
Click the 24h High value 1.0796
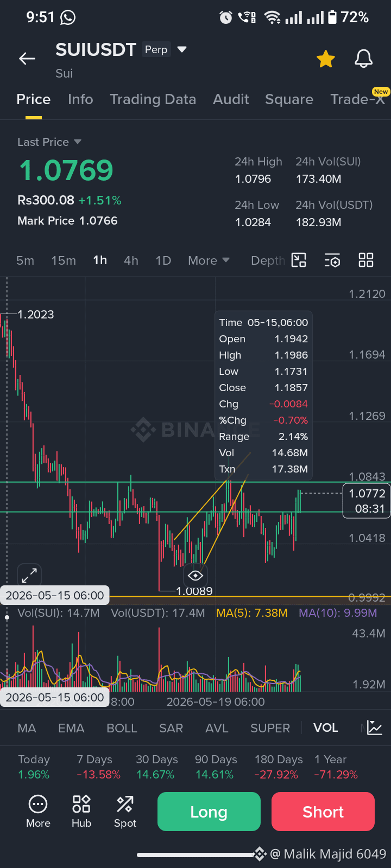[253, 179]
